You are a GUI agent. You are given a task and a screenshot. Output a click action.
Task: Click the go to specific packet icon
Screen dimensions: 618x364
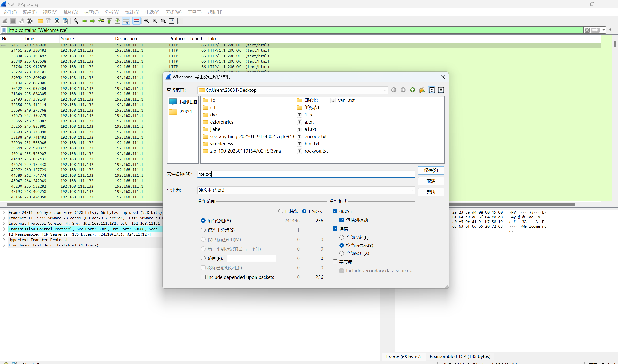coord(101,21)
